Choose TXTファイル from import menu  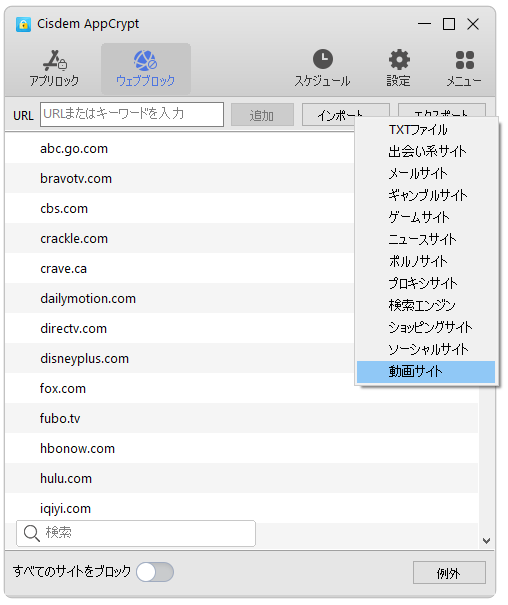tap(426, 130)
